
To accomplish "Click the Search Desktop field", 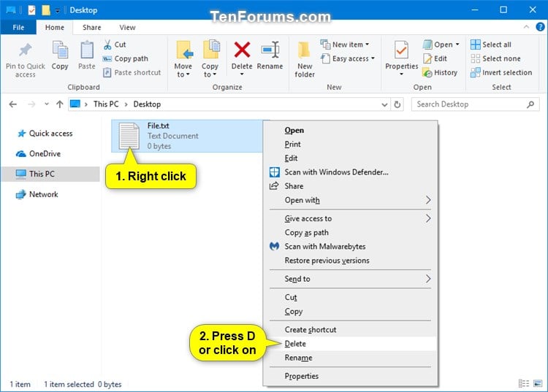I will [x=476, y=104].
